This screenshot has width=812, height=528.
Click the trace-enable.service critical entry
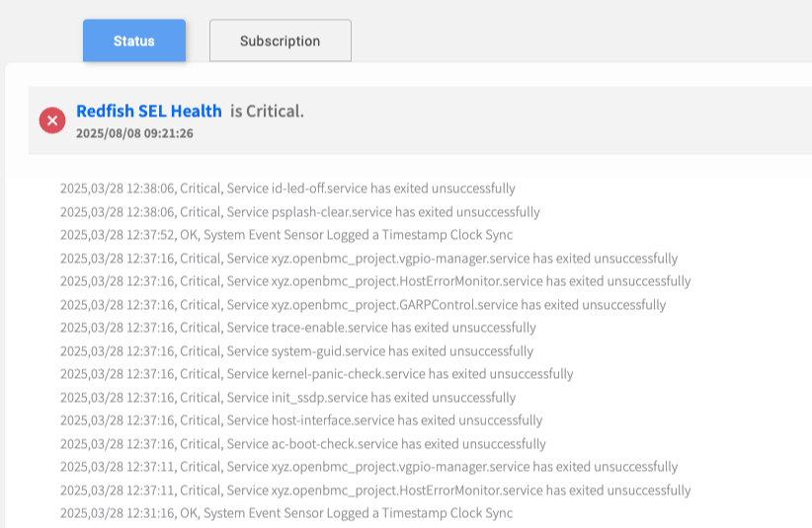click(x=298, y=328)
